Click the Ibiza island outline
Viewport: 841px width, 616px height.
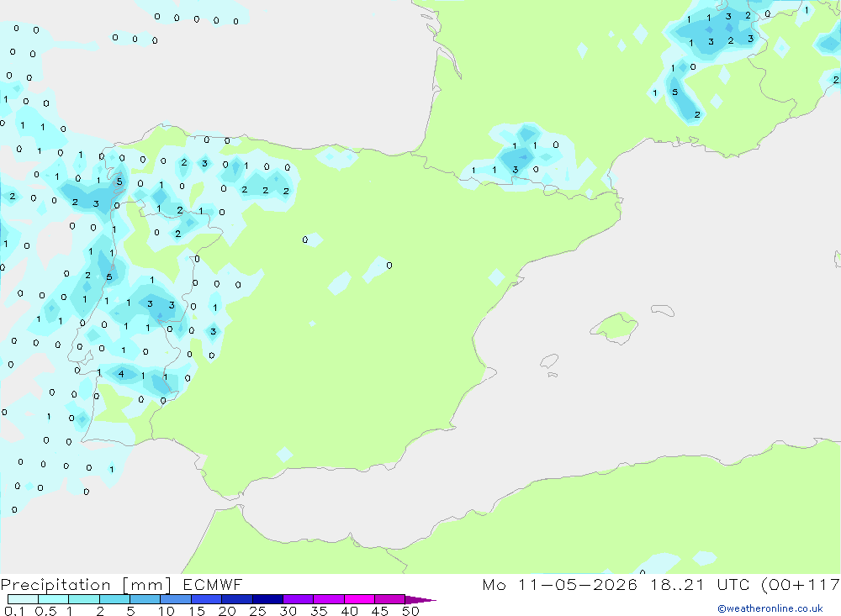[549, 361]
